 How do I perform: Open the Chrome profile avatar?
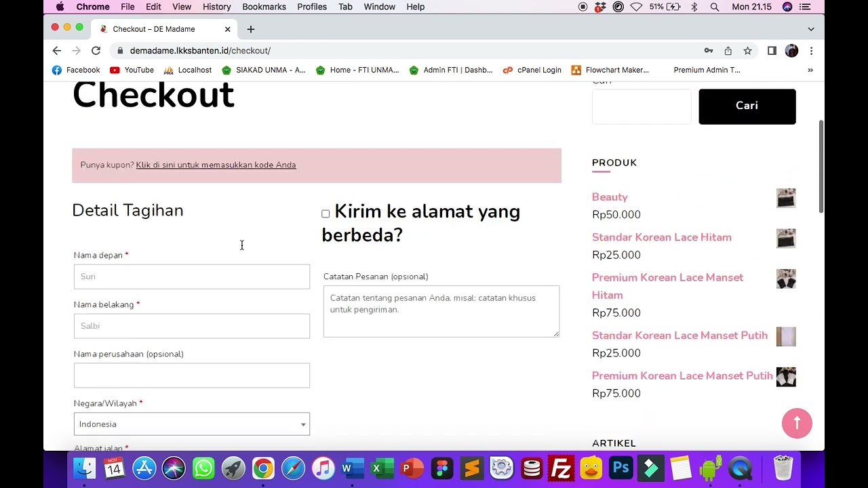pos(791,51)
